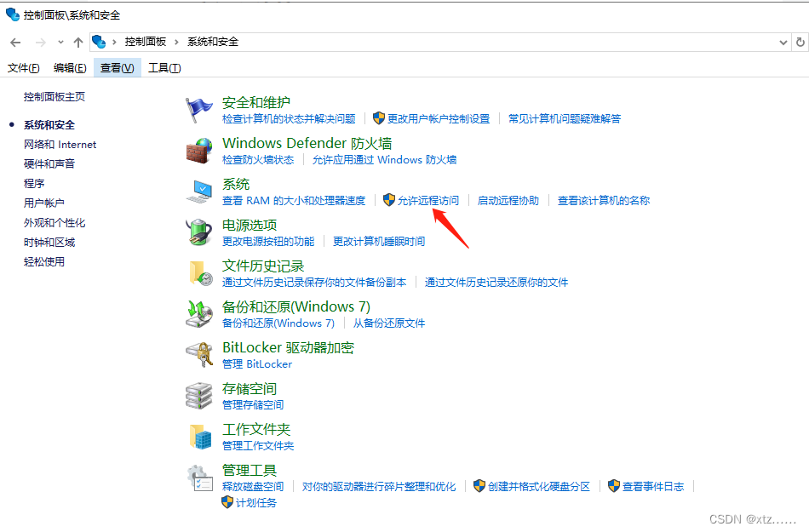
Task: Click the BitLocker drive key icon
Action: (199, 355)
